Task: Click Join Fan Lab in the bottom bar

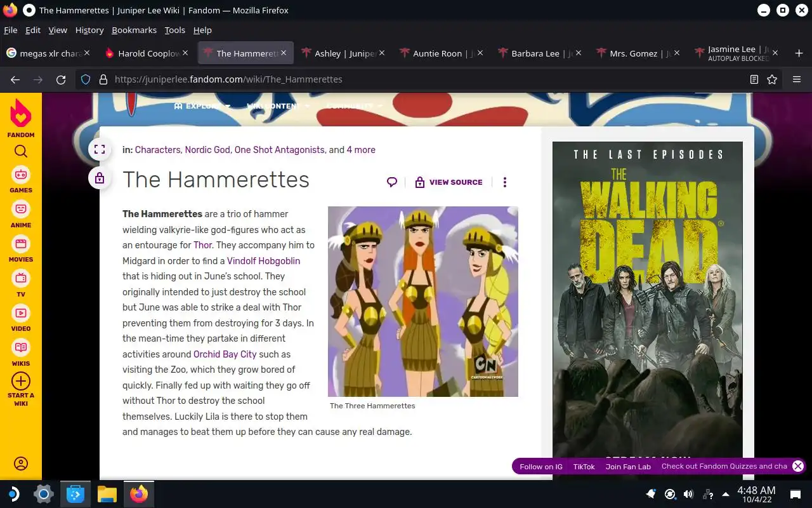Action: [628, 467]
